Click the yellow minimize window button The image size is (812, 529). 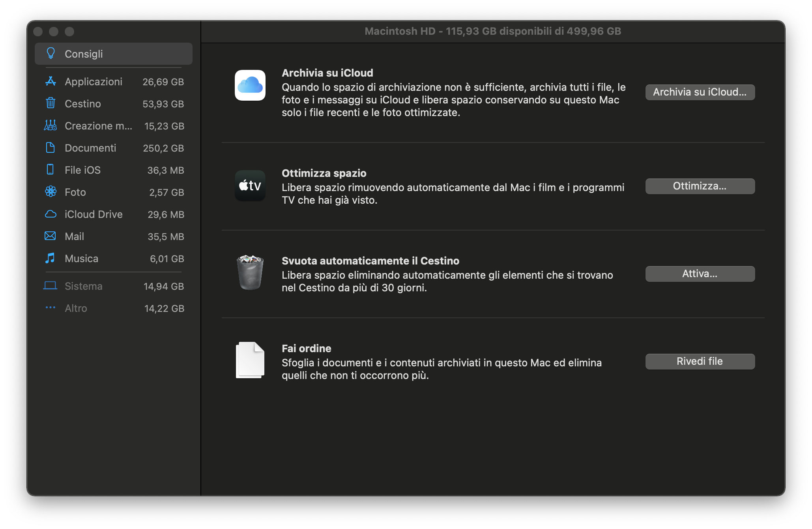tap(54, 32)
